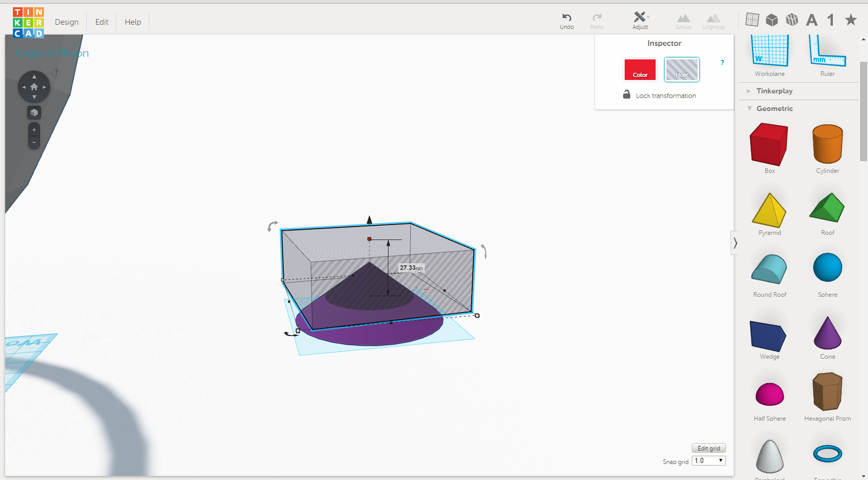Click the Group button
The width and height of the screenshot is (868, 480).
pos(683,22)
